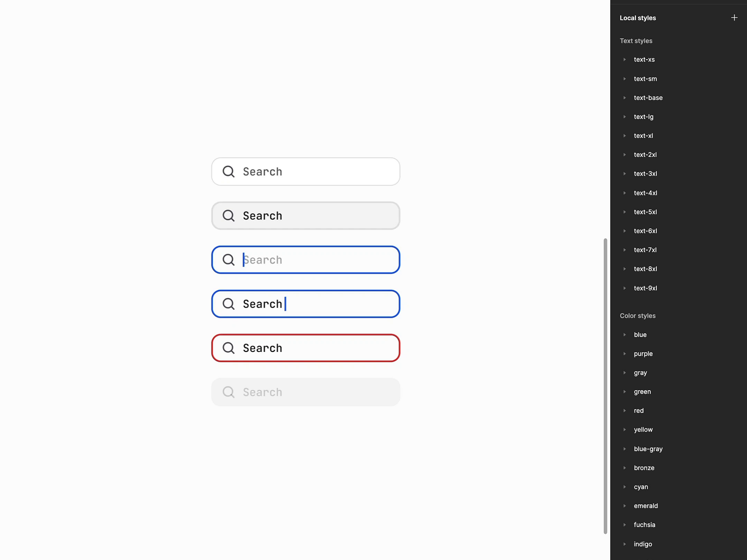Select the gray hover-state search input
Screen dimensions: 747x560
click(306, 216)
